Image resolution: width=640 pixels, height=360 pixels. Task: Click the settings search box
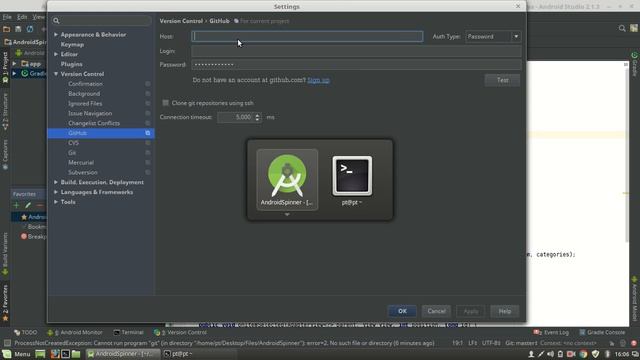pyautogui.click(x=101, y=20)
